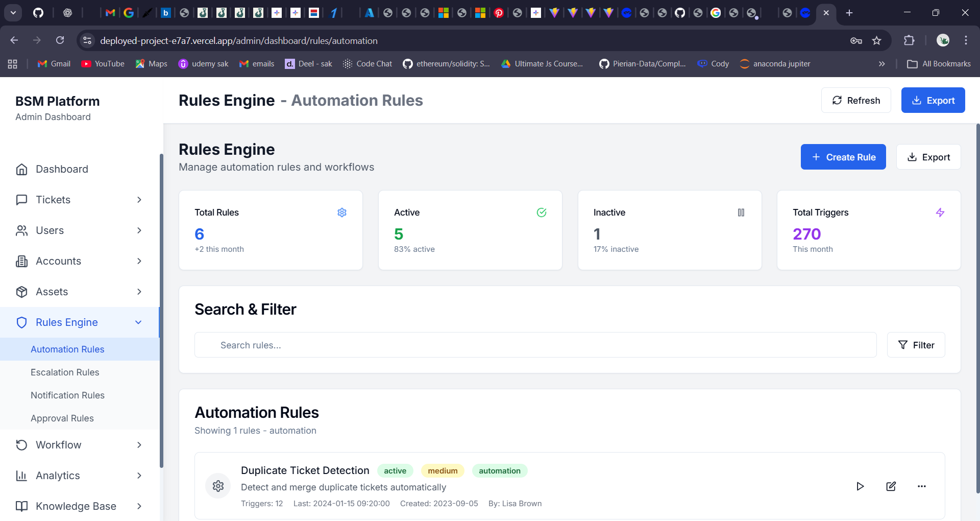Viewport: 980px width, 521px height.
Task: Click the Inactive pause icon
Action: (x=741, y=212)
